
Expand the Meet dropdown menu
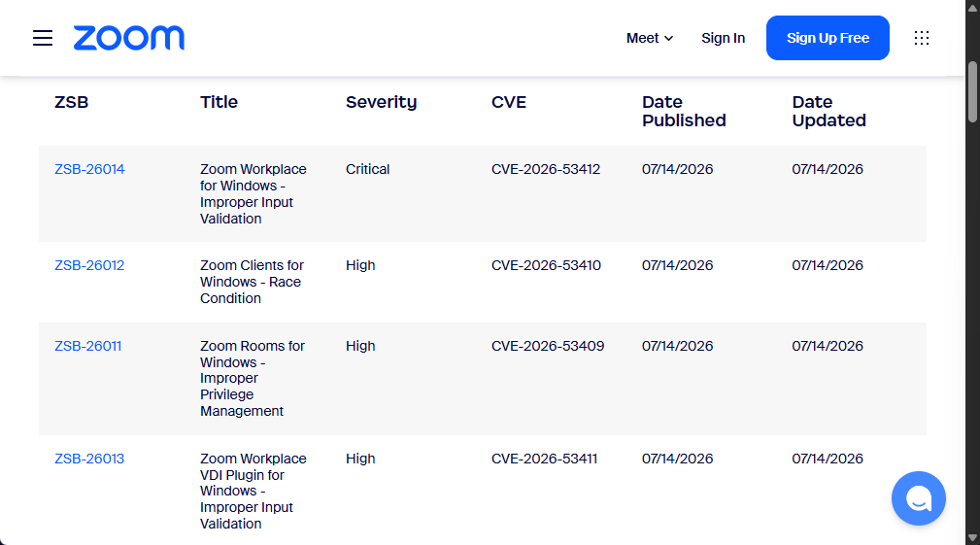click(x=650, y=38)
